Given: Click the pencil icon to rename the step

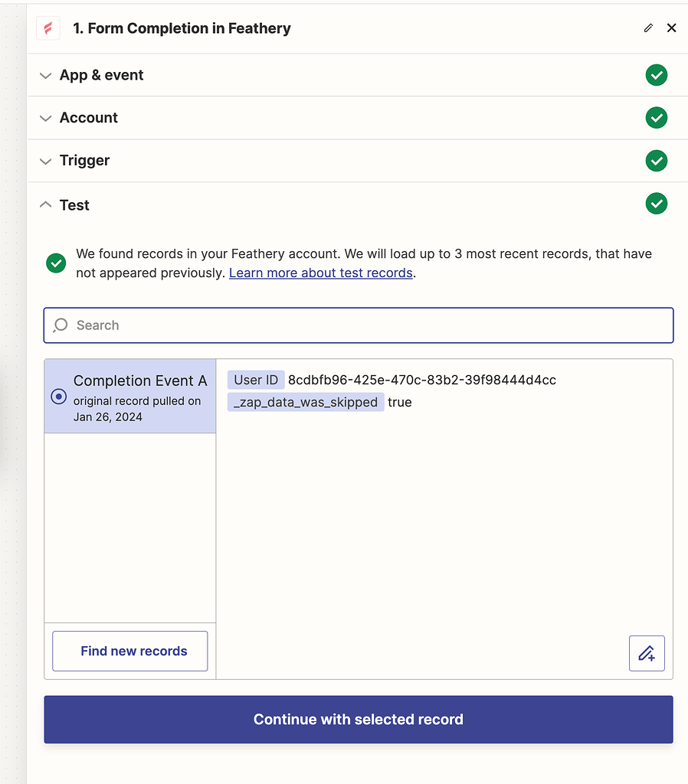Looking at the screenshot, I should [x=647, y=28].
